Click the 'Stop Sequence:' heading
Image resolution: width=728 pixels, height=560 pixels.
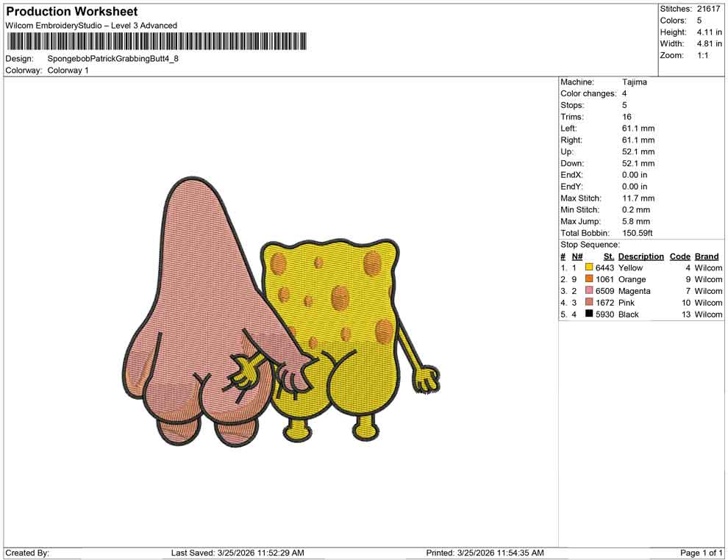click(x=590, y=245)
